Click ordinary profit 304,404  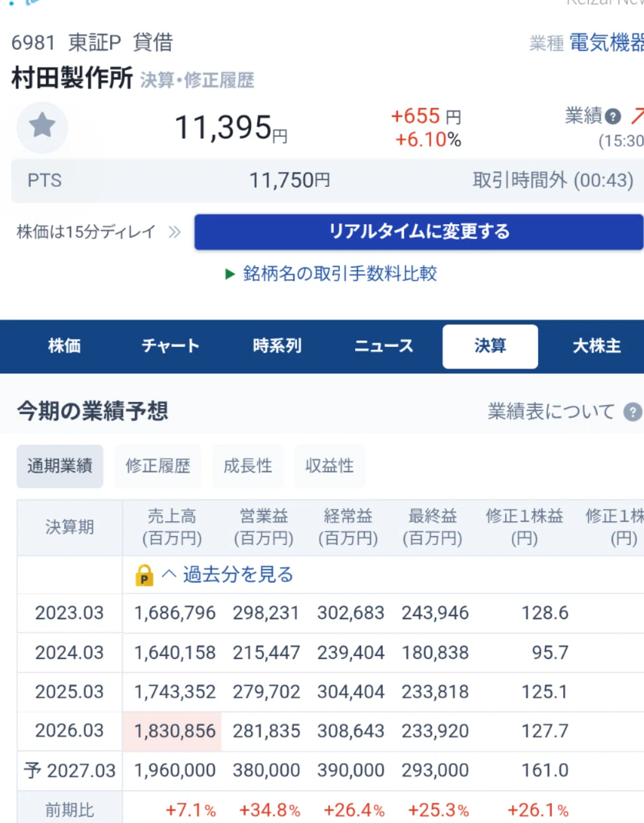pos(351,692)
